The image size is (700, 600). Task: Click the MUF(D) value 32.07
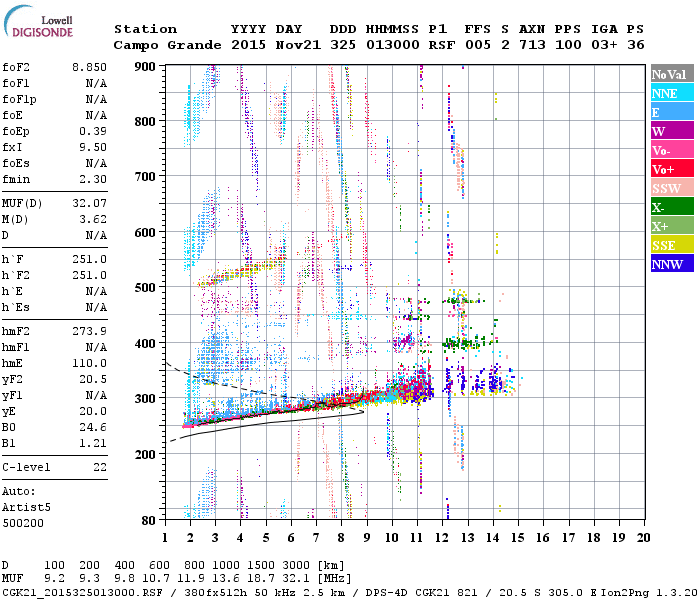point(89,203)
